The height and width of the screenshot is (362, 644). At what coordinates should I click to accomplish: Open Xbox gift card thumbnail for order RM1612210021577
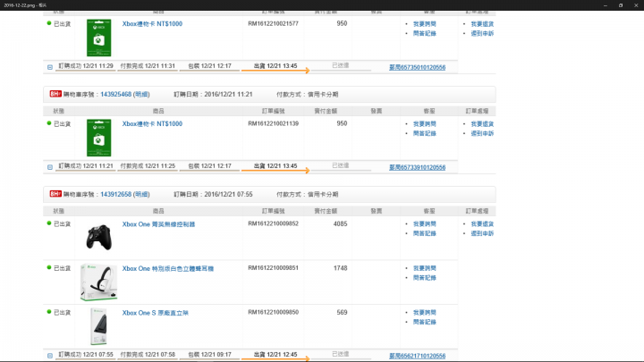[x=99, y=38]
